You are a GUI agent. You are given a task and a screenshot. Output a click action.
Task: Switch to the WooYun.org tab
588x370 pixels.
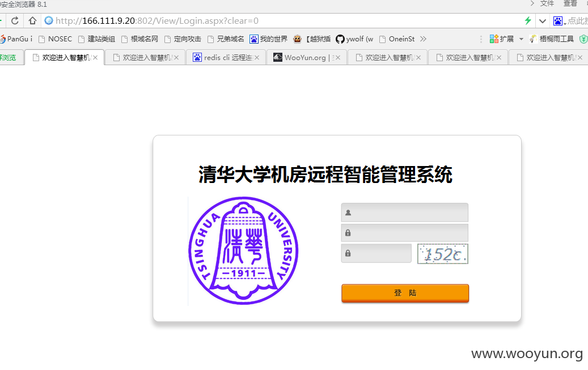tap(307, 57)
